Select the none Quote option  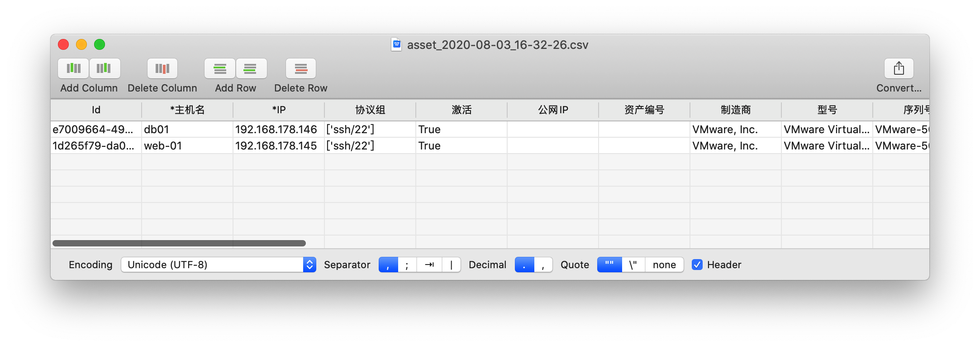coord(664,265)
